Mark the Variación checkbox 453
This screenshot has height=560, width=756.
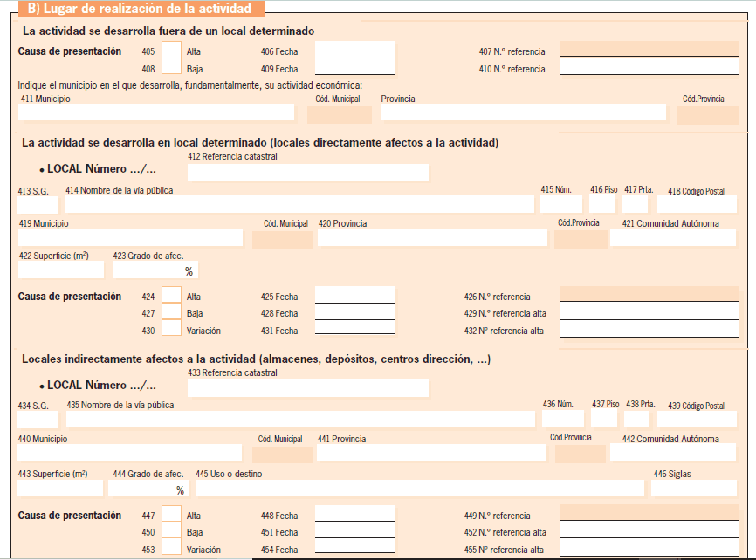point(171,547)
